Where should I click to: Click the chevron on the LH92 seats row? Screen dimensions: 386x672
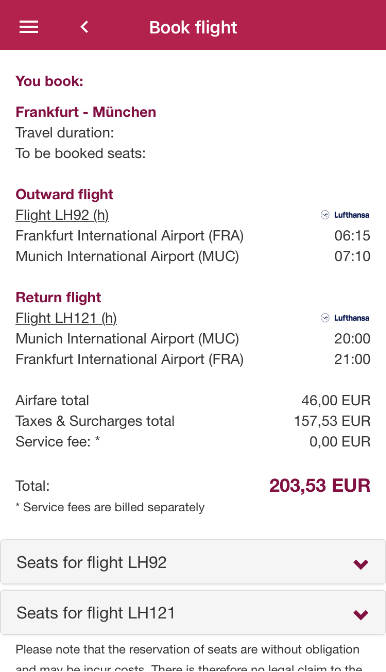pos(361,564)
